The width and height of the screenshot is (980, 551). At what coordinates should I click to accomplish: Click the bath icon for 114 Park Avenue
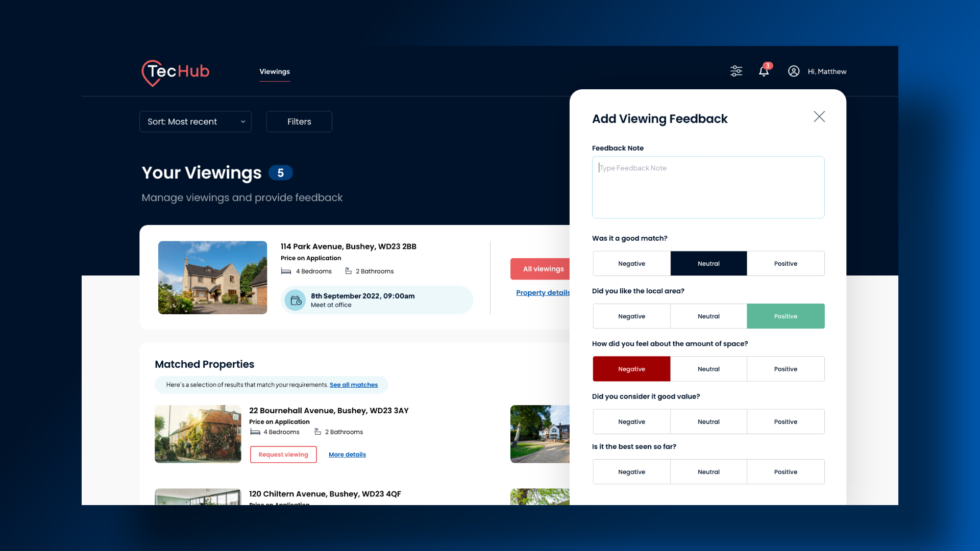(349, 271)
